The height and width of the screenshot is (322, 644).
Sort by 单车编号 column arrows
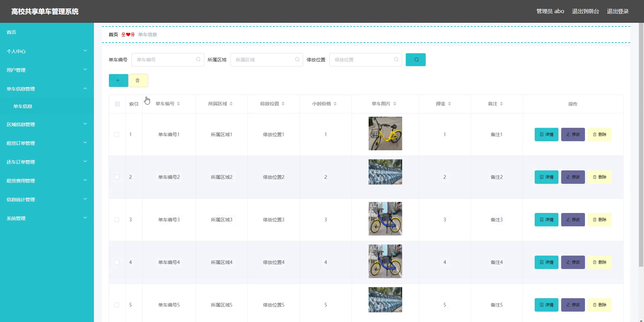click(178, 104)
